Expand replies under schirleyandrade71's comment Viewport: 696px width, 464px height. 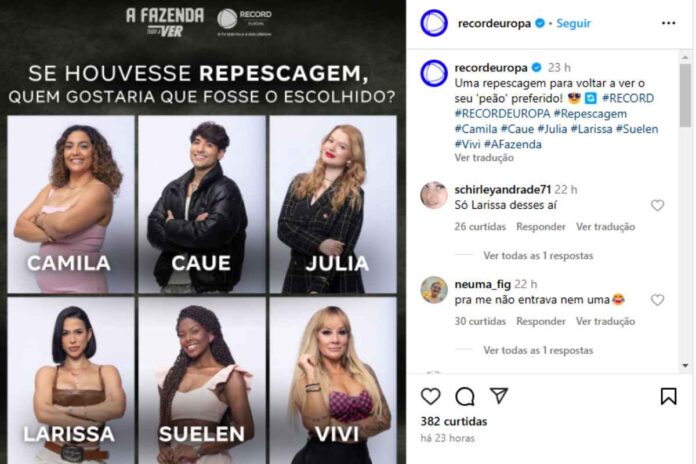click(x=538, y=255)
